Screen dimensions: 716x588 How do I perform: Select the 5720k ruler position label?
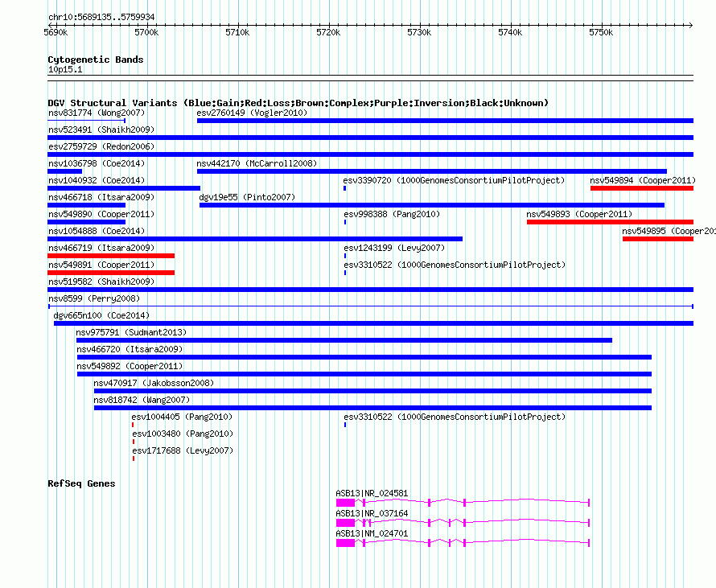(328, 32)
